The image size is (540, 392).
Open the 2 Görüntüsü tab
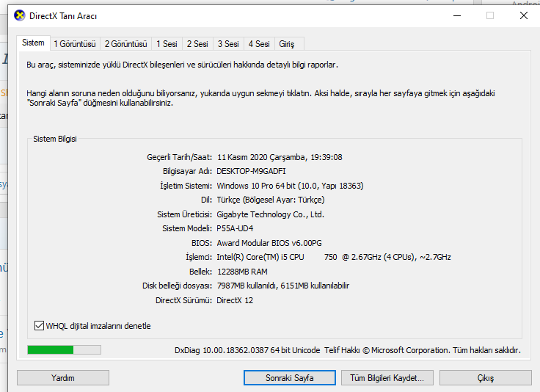125,44
